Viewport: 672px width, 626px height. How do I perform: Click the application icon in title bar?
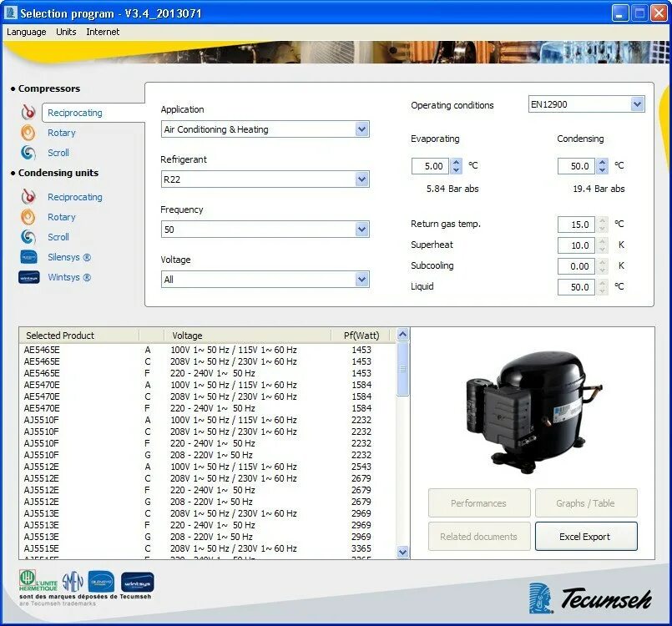click(11, 13)
